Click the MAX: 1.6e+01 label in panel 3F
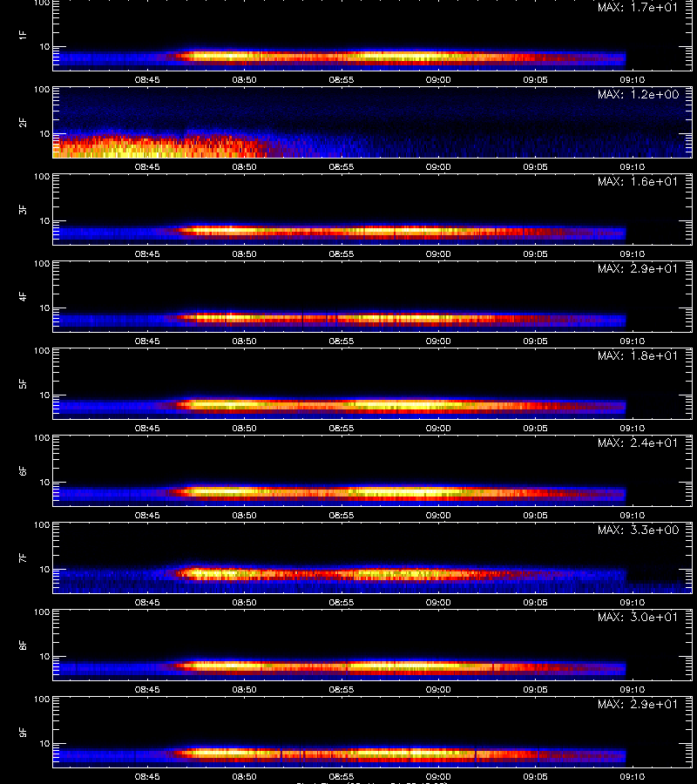This screenshot has width=697, height=784. [638, 181]
